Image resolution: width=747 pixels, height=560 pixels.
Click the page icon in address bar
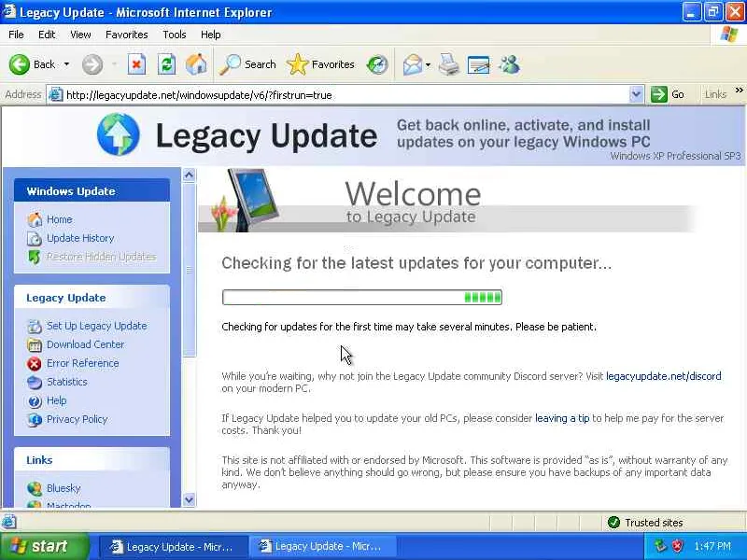[x=56, y=95]
